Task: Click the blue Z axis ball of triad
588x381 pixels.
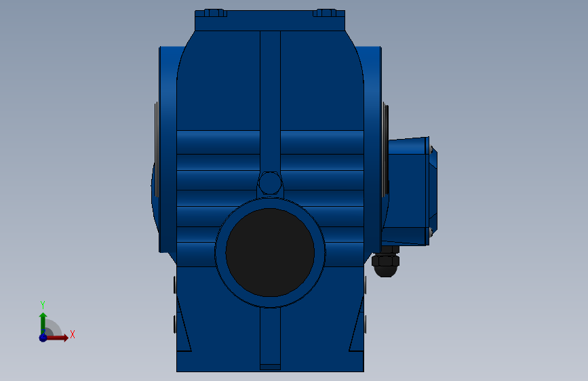Action: [x=43, y=338]
